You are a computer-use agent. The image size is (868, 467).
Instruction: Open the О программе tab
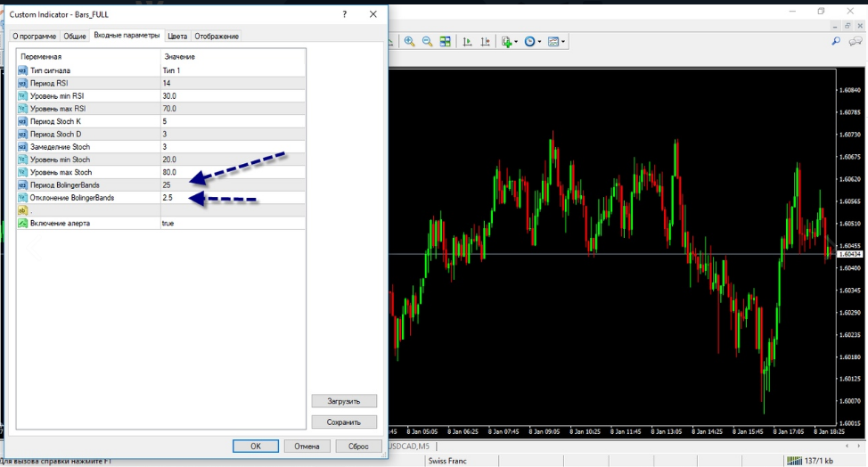35,36
